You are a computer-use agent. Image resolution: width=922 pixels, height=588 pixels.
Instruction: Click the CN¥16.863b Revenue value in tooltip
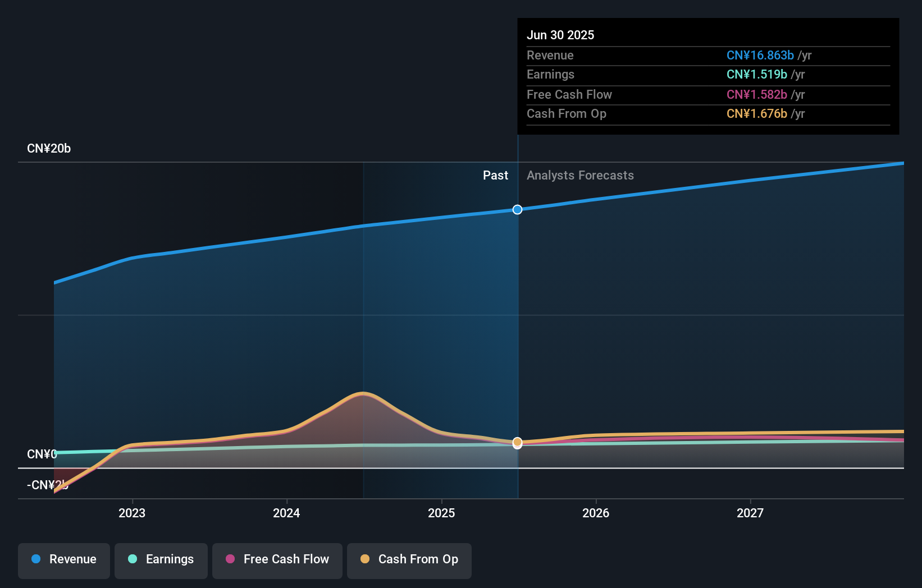(760, 55)
